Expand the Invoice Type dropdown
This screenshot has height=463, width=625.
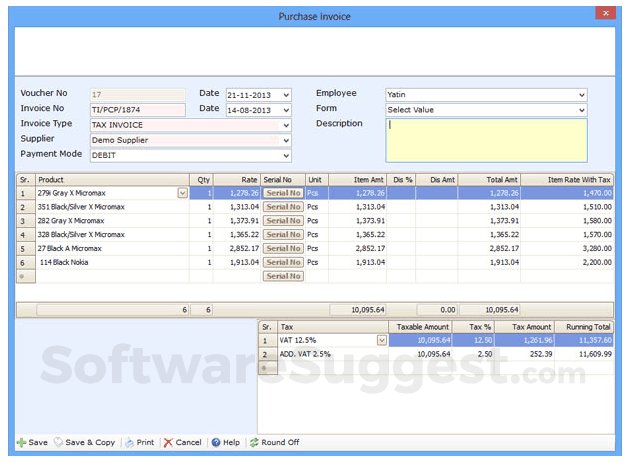coord(286,125)
